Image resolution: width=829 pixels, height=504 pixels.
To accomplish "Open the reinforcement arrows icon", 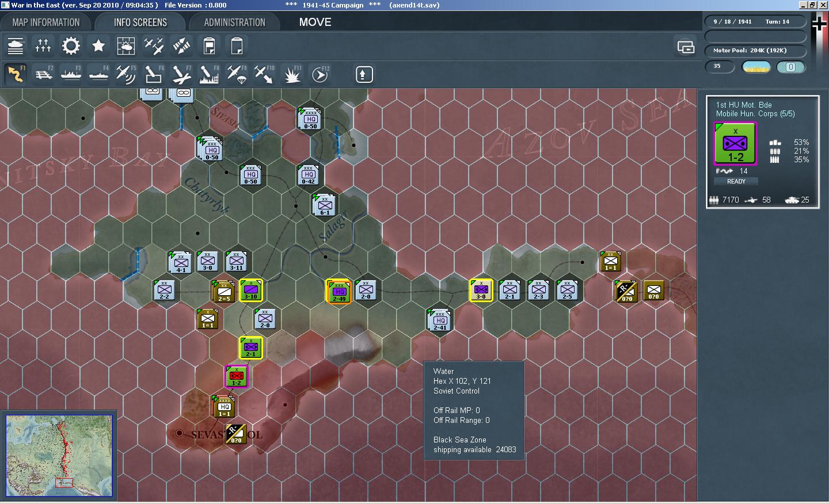I will [x=181, y=46].
